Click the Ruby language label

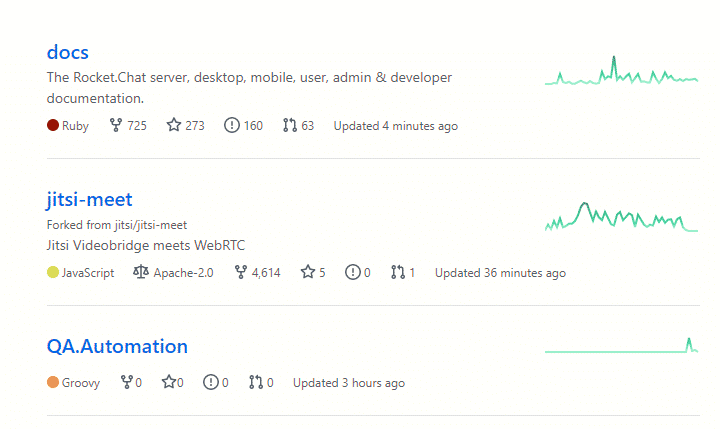(75, 126)
